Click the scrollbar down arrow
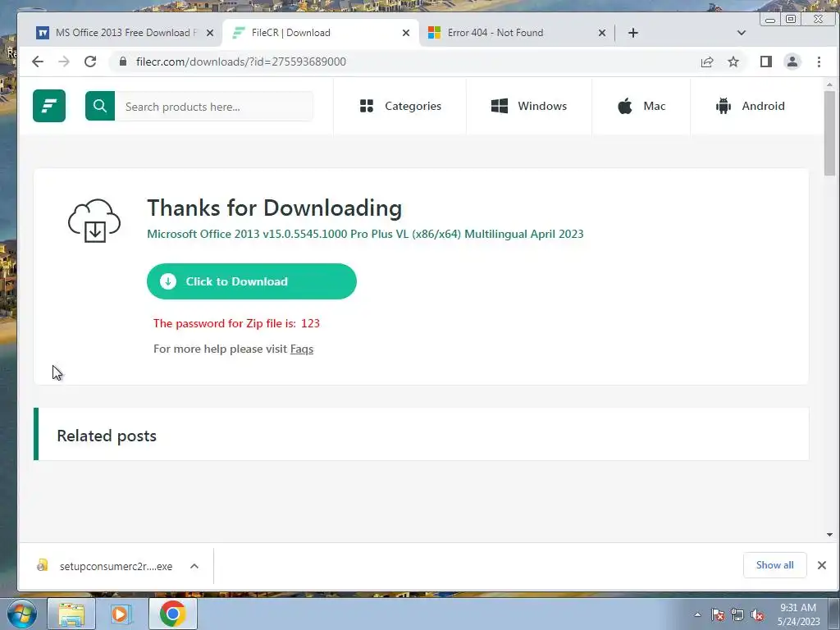This screenshot has height=630, width=840. coord(829,535)
